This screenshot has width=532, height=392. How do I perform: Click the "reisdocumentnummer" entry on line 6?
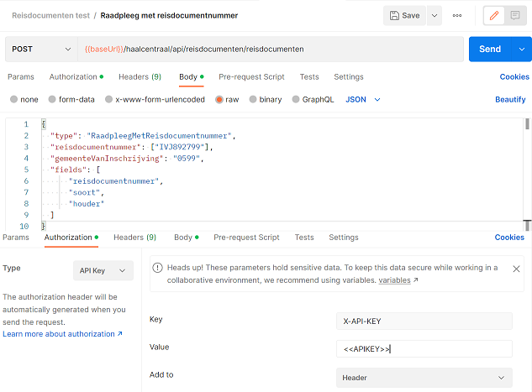(x=116, y=181)
